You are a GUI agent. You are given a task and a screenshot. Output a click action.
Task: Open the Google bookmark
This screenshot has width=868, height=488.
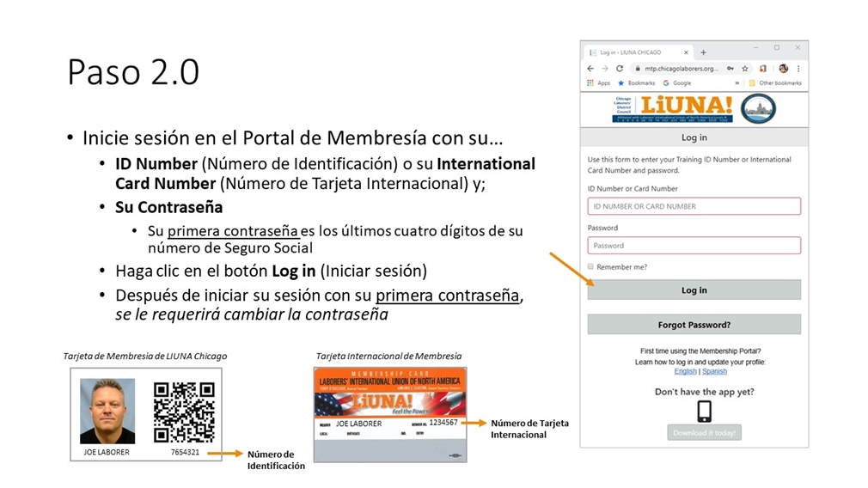pyautogui.click(x=677, y=83)
